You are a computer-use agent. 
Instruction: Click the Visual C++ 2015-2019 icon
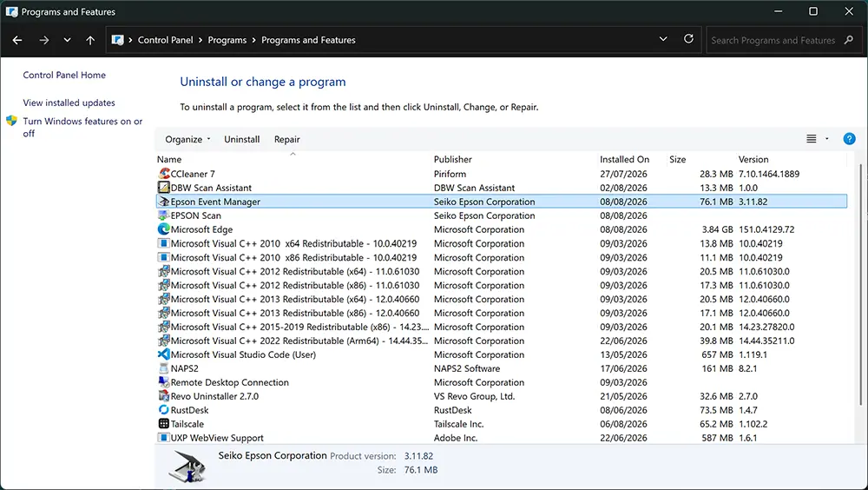tap(164, 327)
